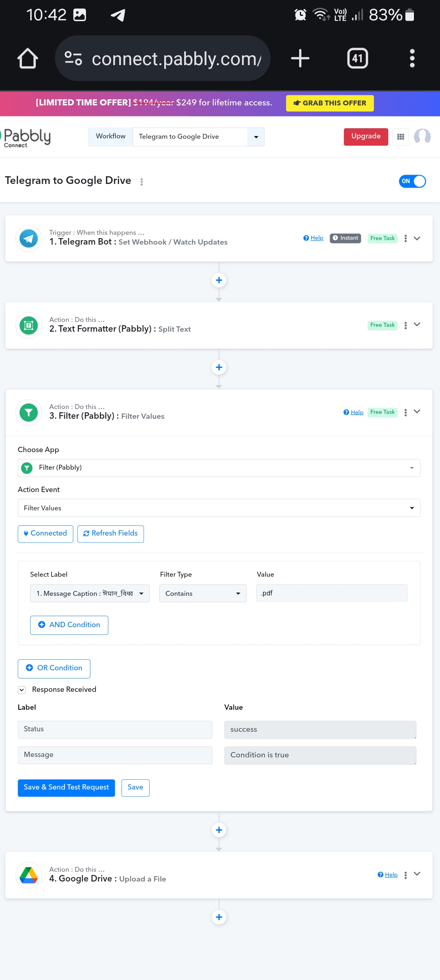
Task: Open the Action Event dropdown
Action: click(x=219, y=508)
